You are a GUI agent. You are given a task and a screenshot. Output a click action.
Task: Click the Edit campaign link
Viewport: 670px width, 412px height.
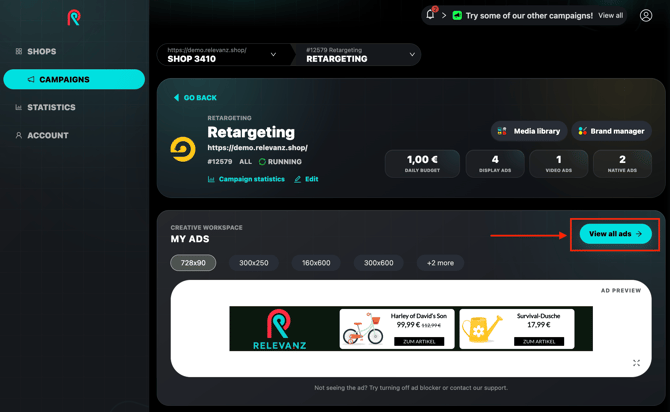point(306,179)
